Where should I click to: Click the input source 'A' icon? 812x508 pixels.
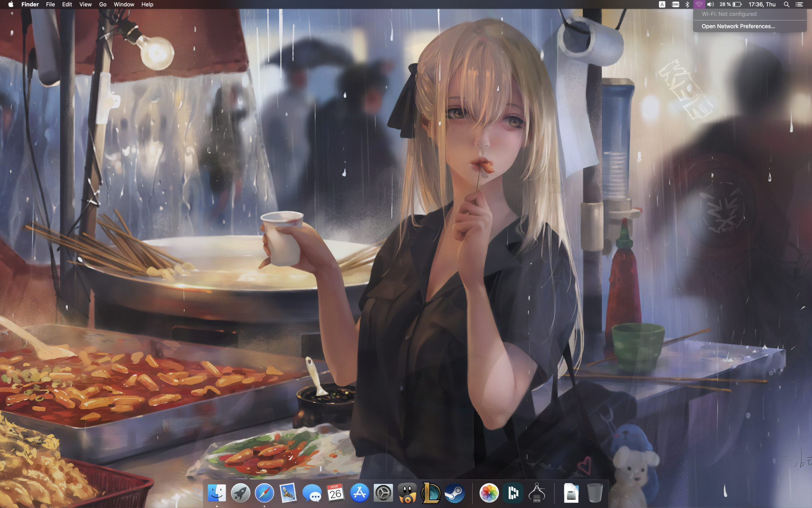(x=662, y=4)
